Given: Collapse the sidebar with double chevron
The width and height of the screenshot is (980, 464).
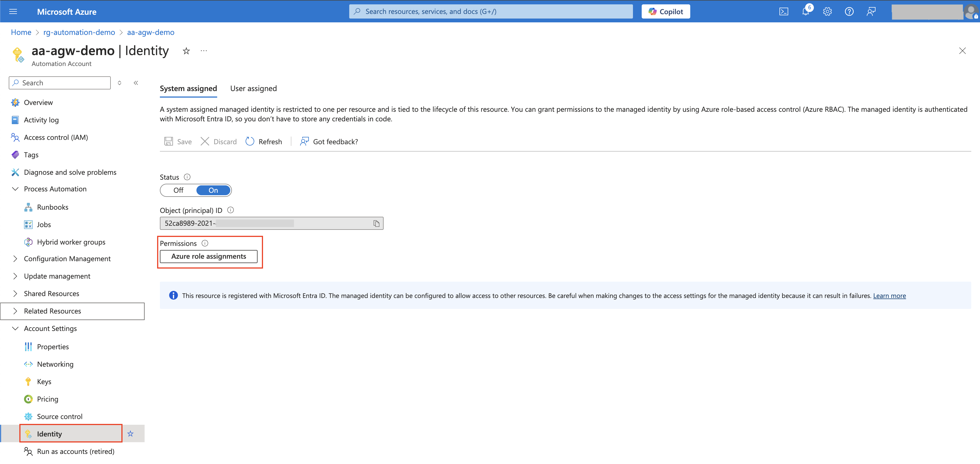Looking at the screenshot, I should tap(136, 83).
